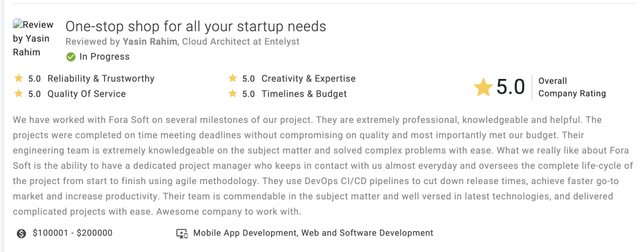
Task: Click the star icon beside Creativity & Expertise
Action: point(233,78)
